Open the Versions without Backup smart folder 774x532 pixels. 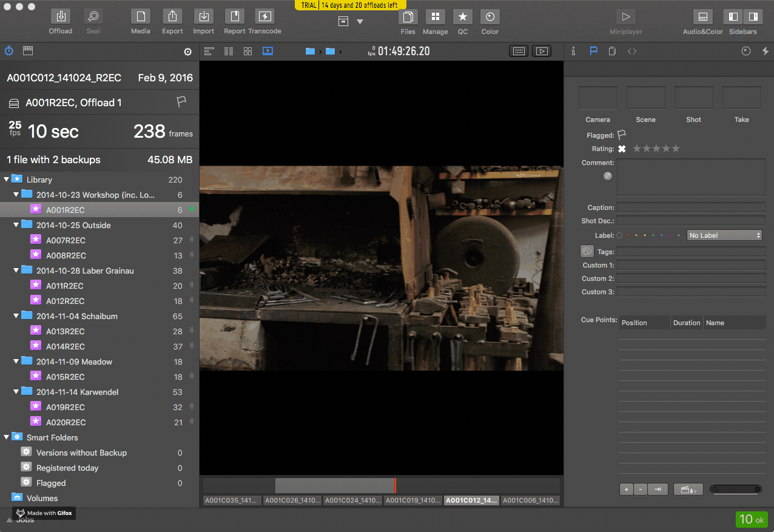99,453
